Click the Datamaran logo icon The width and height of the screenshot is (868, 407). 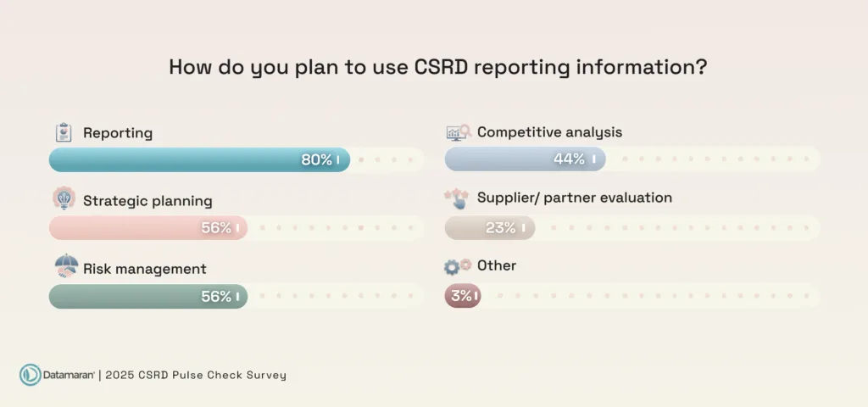click(31, 375)
